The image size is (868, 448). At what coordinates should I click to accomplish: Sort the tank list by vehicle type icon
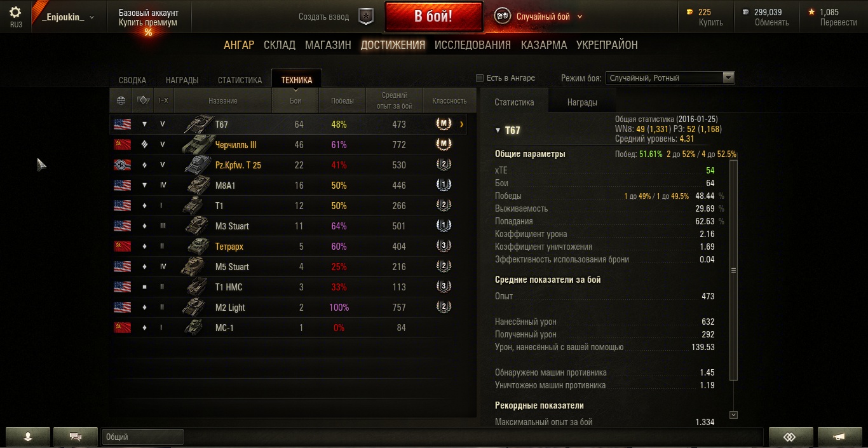pos(144,100)
